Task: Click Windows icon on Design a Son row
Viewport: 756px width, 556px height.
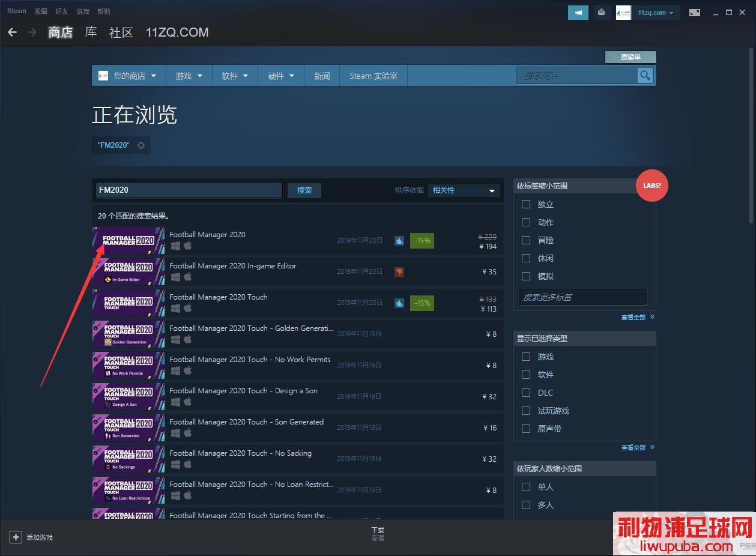Action: click(175, 402)
